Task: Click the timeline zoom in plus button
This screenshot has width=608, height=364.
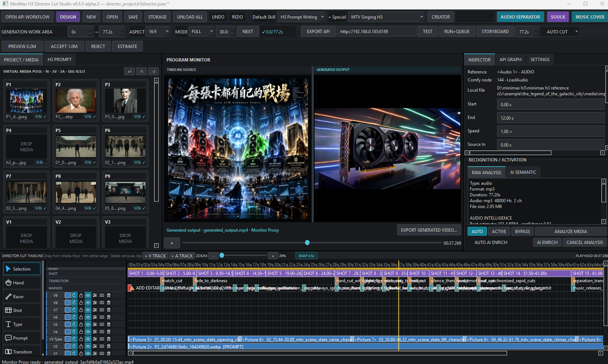Action: pos(273,256)
